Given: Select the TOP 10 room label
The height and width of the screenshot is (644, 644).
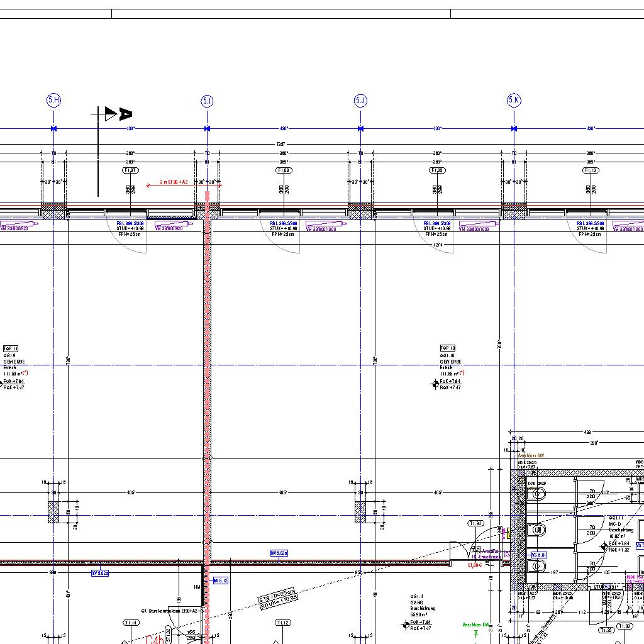Looking at the screenshot, I should pyautogui.click(x=447, y=348).
